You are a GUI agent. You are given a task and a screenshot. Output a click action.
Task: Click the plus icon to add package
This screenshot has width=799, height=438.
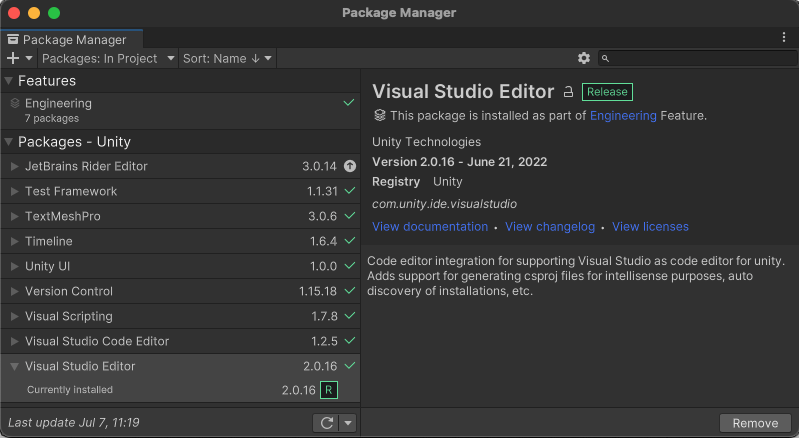click(13, 59)
